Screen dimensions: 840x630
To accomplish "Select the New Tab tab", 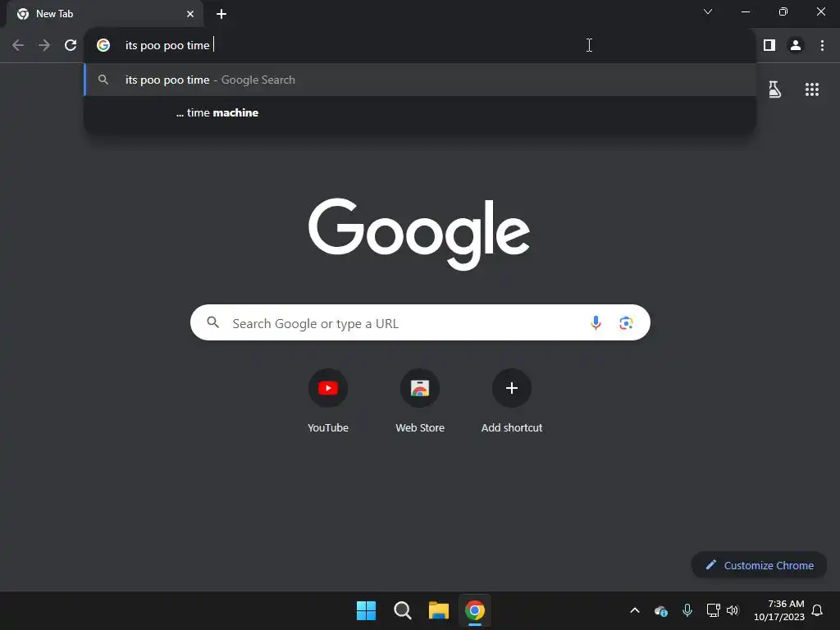I will coord(105,14).
